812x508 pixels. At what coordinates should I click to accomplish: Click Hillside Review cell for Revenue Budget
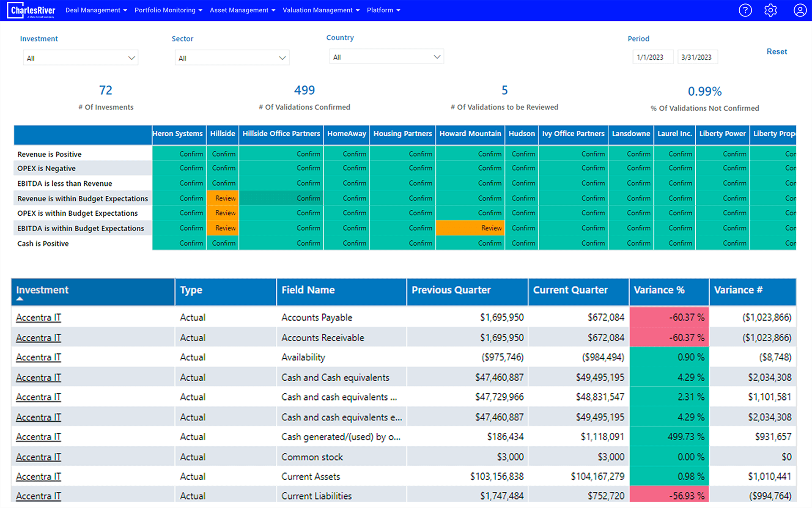[222, 198]
